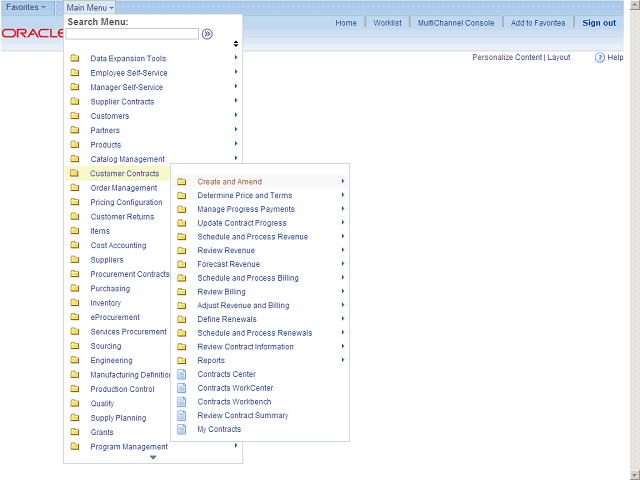
Task: Click the search go arrow button
Action: click(x=207, y=34)
